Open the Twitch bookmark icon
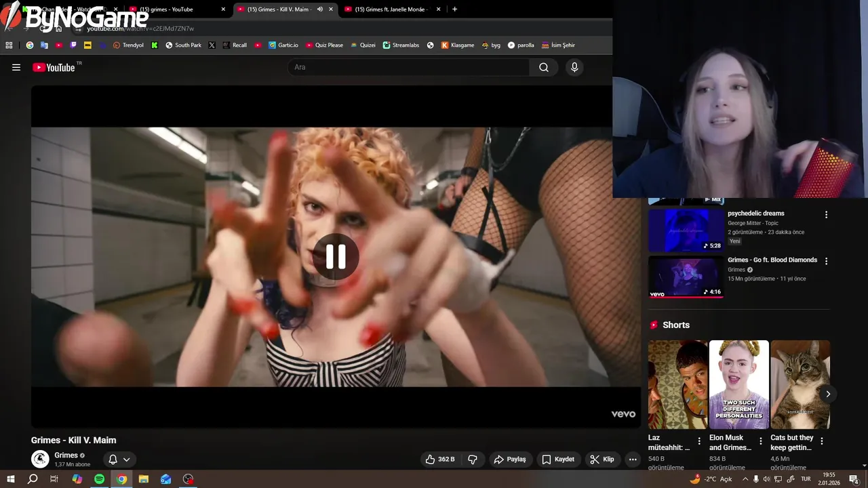Viewport: 868px width, 488px height. (x=73, y=45)
